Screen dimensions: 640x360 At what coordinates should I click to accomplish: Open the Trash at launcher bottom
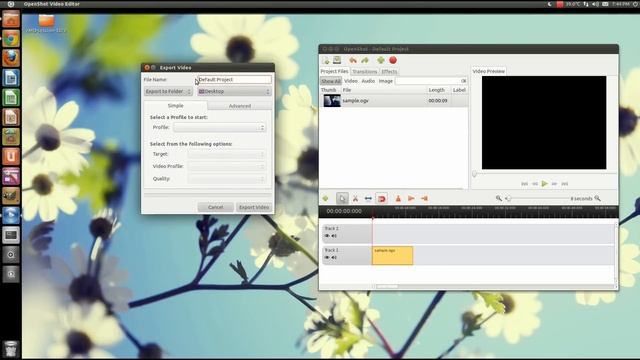point(11,349)
